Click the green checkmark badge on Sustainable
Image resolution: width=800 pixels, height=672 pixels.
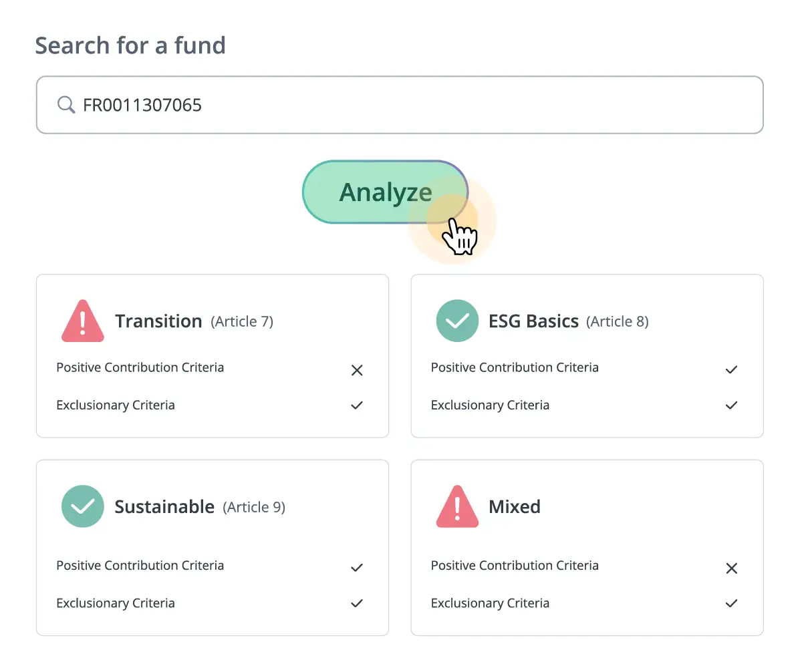[x=82, y=506]
